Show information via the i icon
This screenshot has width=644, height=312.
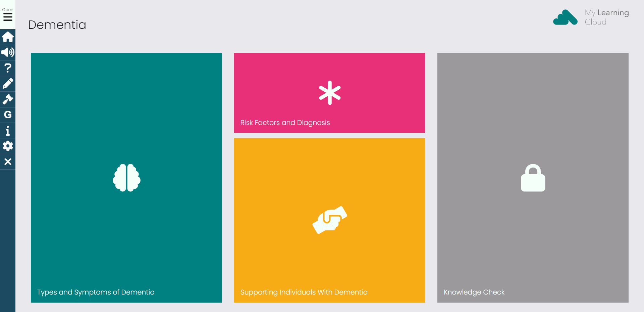8,130
